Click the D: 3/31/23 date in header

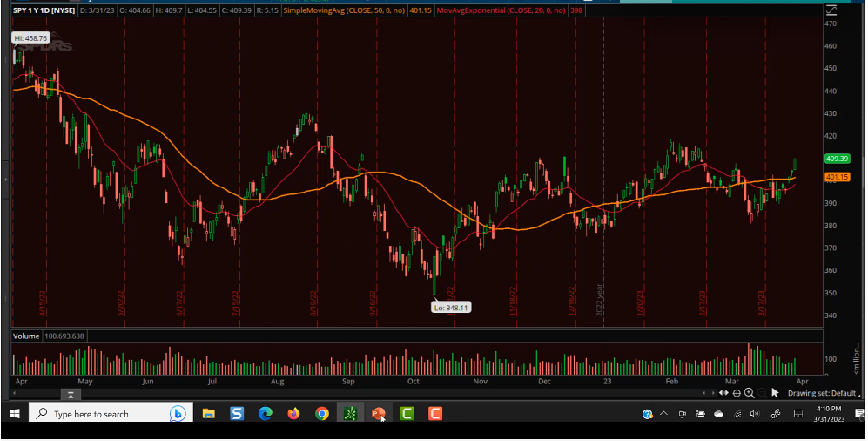(x=97, y=10)
